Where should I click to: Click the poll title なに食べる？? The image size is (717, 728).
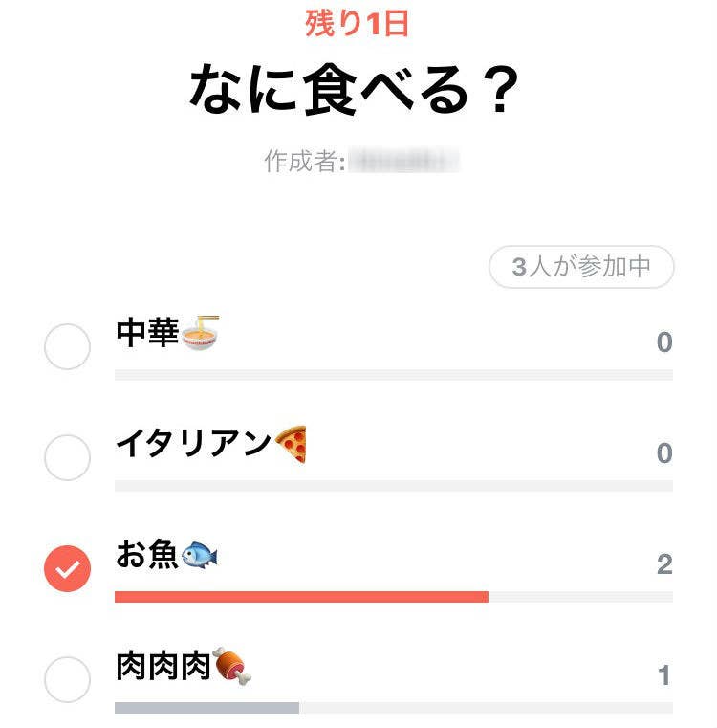click(356, 91)
